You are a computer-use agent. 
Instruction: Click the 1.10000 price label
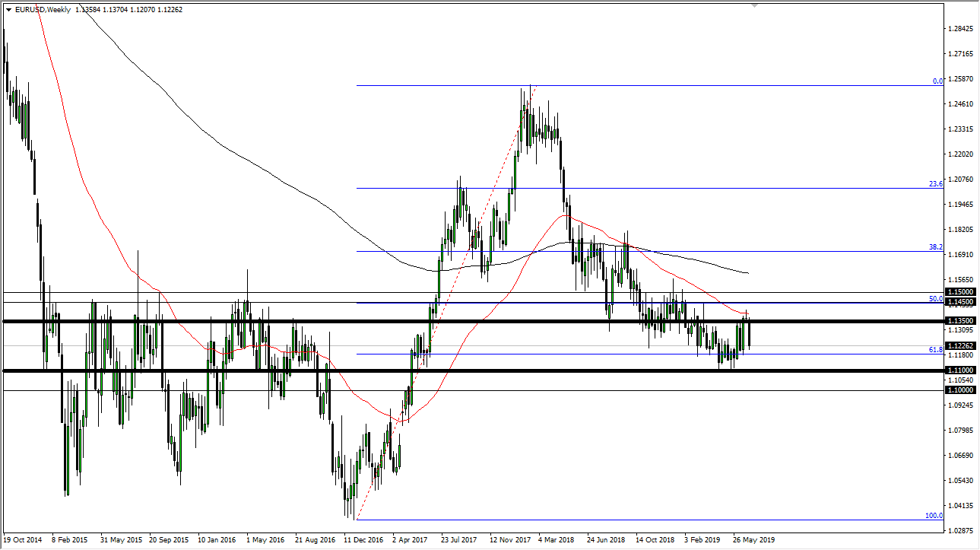pos(959,389)
